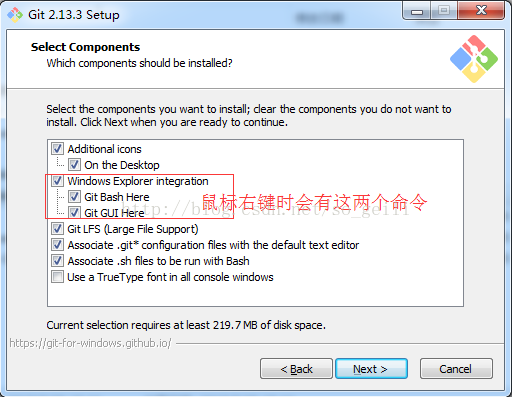Select the Windows Explorer integration tree label
Image resolution: width=512 pixels, height=397 pixels.
[138, 181]
